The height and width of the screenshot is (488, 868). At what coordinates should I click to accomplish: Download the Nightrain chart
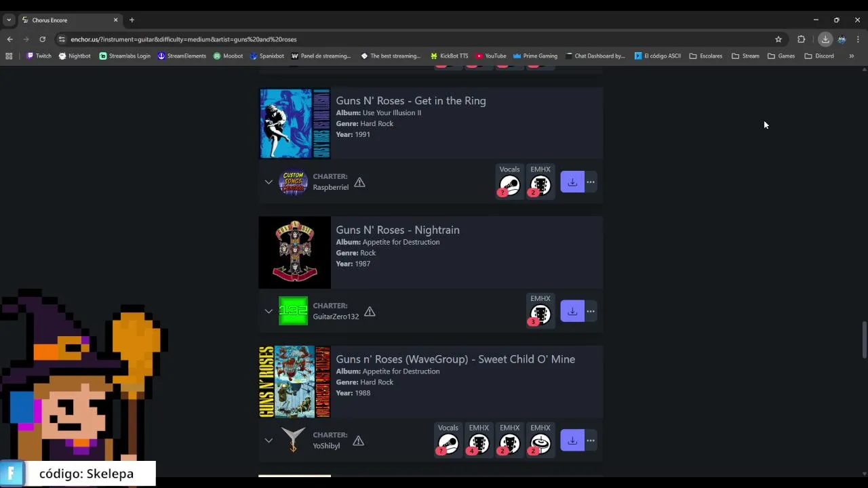[x=572, y=311]
